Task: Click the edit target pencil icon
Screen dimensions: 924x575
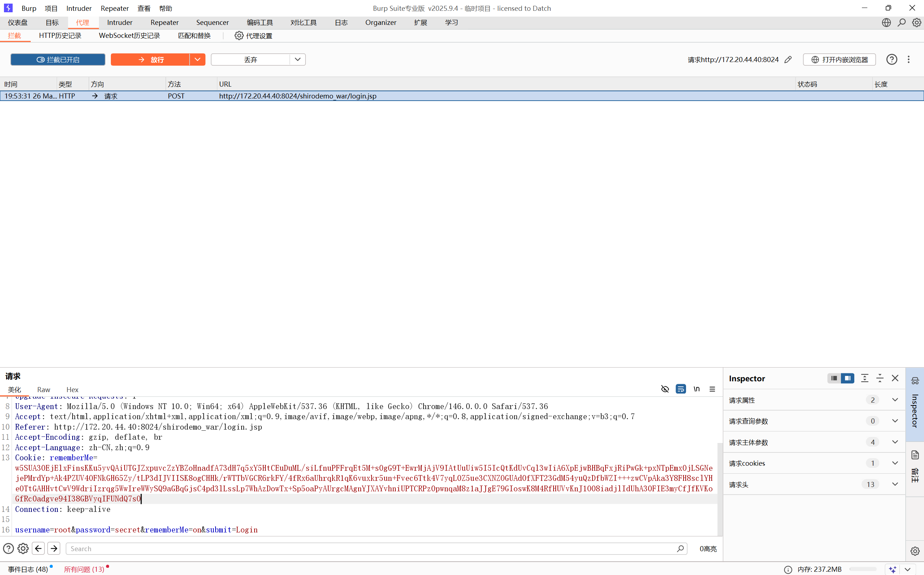Action: click(x=788, y=60)
